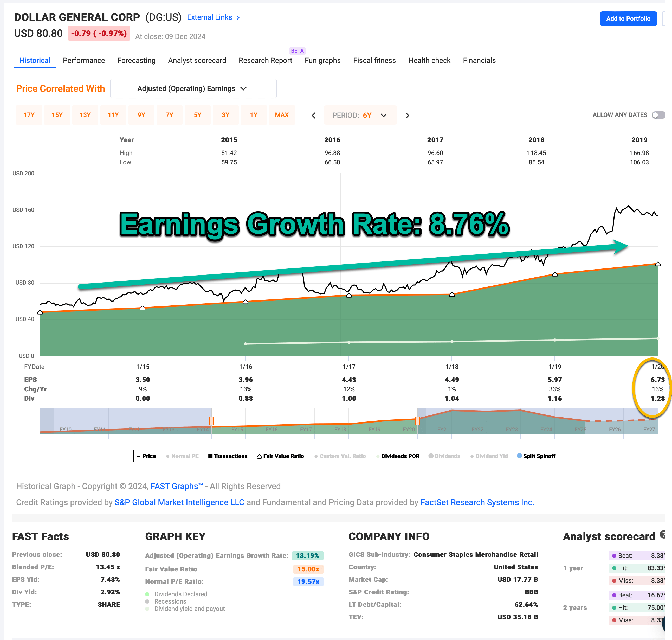Viewport: 672px width, 640px height.
Task: Toggle Normal PE legend visibility
Action: (x=182, y=456)
